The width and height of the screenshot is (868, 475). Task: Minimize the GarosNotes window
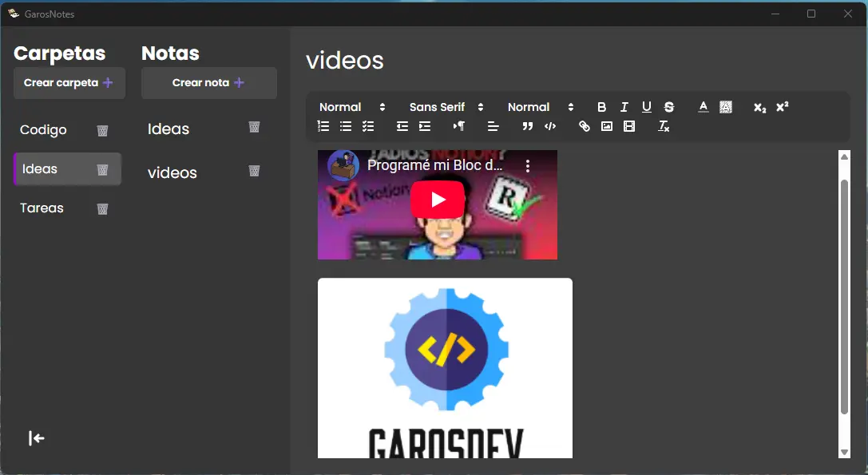coord(775,14)
